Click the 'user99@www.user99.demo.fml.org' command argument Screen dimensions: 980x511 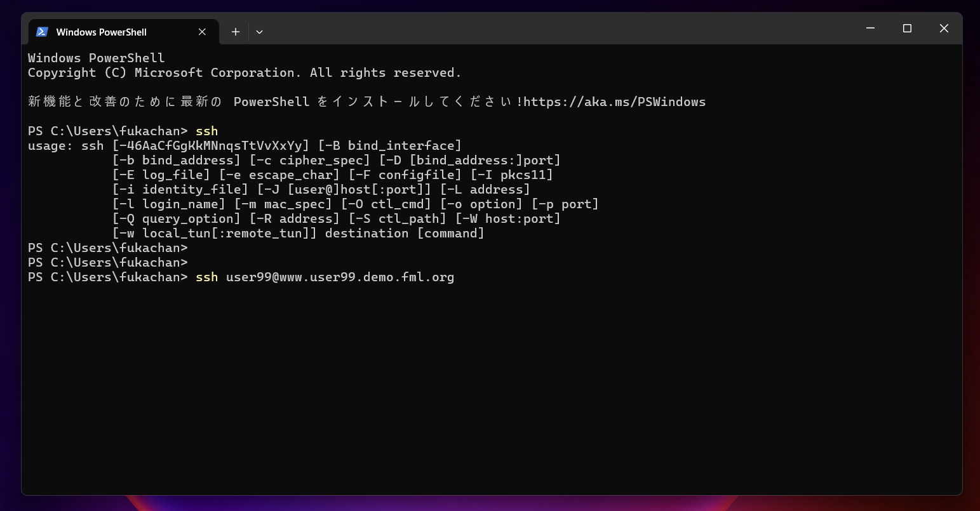tap(340, 277)
